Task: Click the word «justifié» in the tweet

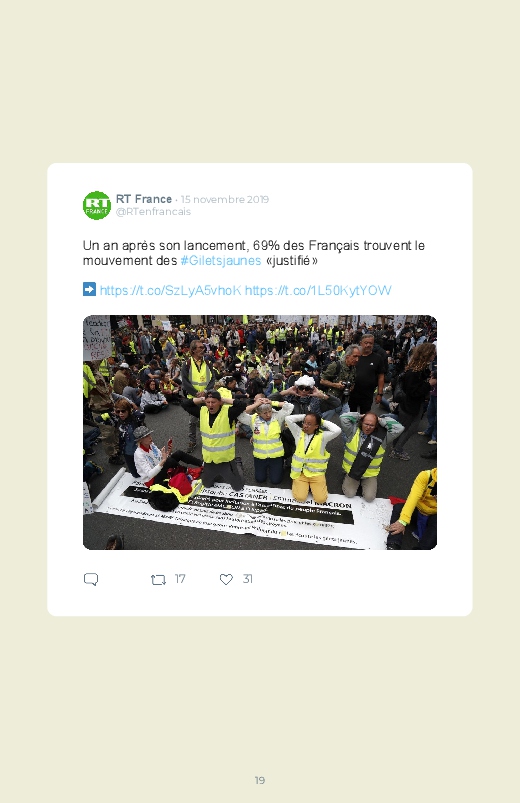Action: pyautogui.click(x=292, y=261)
